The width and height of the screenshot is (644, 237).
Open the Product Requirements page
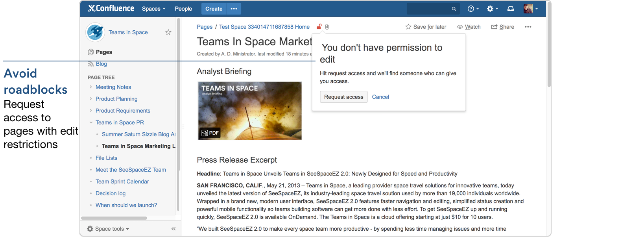pyautogui.click(x=123, y=111)
